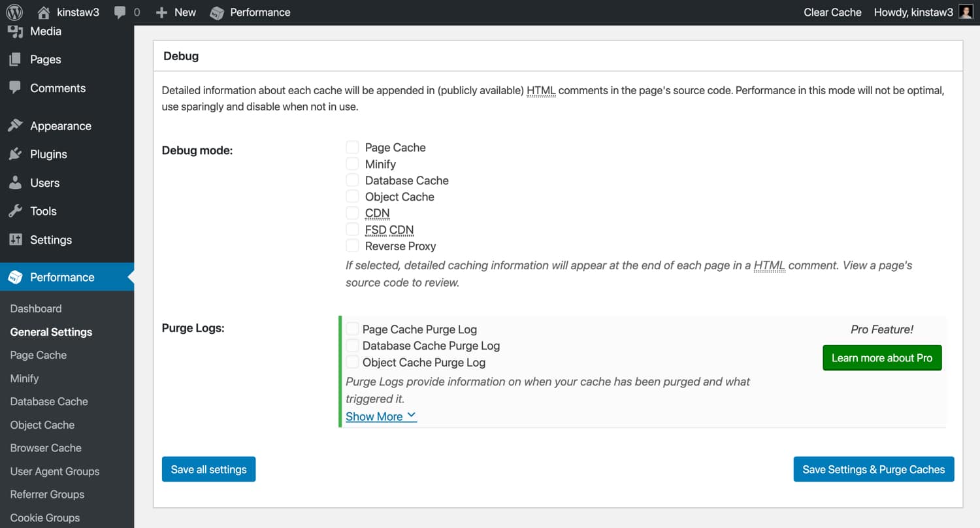Click the Appearance paintbrush icon
980x528 pixels.
(x=14, y=125)
